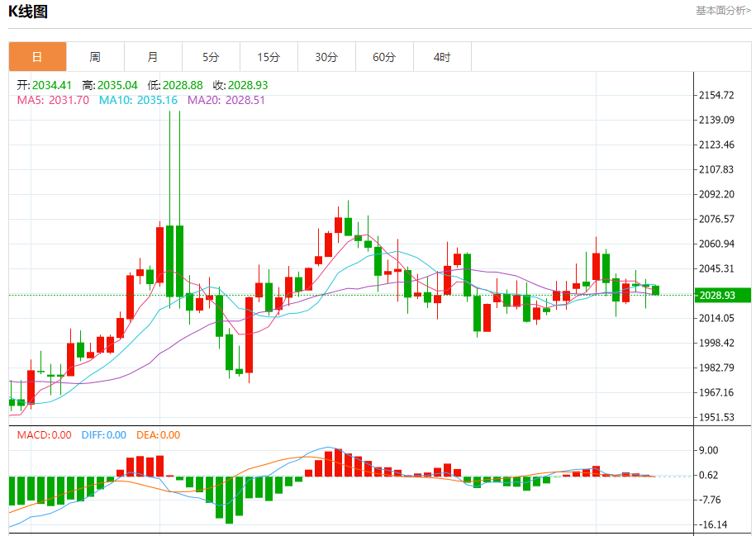This screenshot has height=536, width=756.
Task: Click the 2045.31 price axis label
Action: tap(716, 268)
